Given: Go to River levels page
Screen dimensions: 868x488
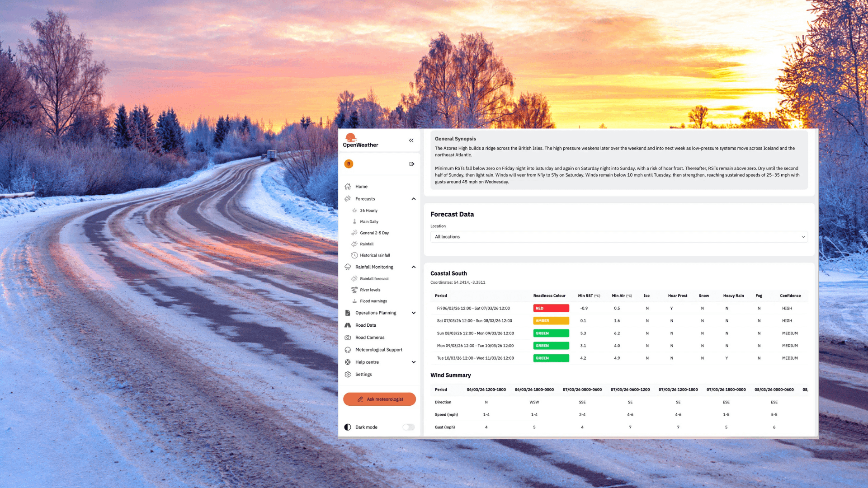Looking at the screenshot, I should click(370, 290).
